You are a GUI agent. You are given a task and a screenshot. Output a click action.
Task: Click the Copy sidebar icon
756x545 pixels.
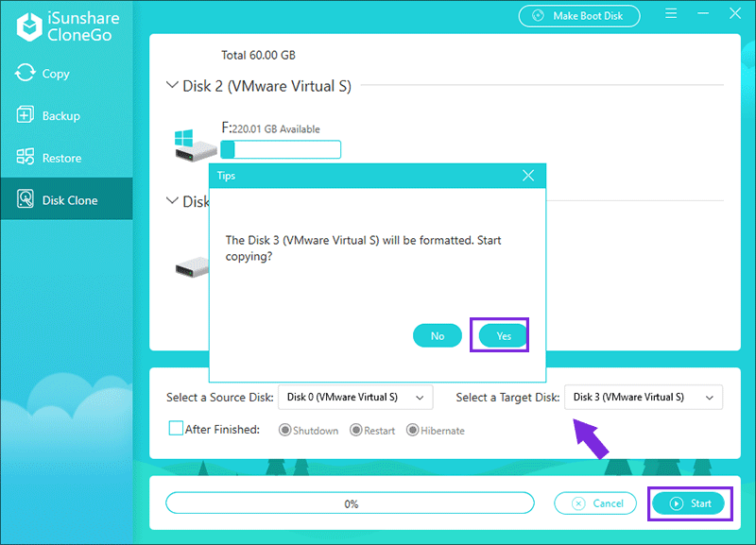click(26, 74)
